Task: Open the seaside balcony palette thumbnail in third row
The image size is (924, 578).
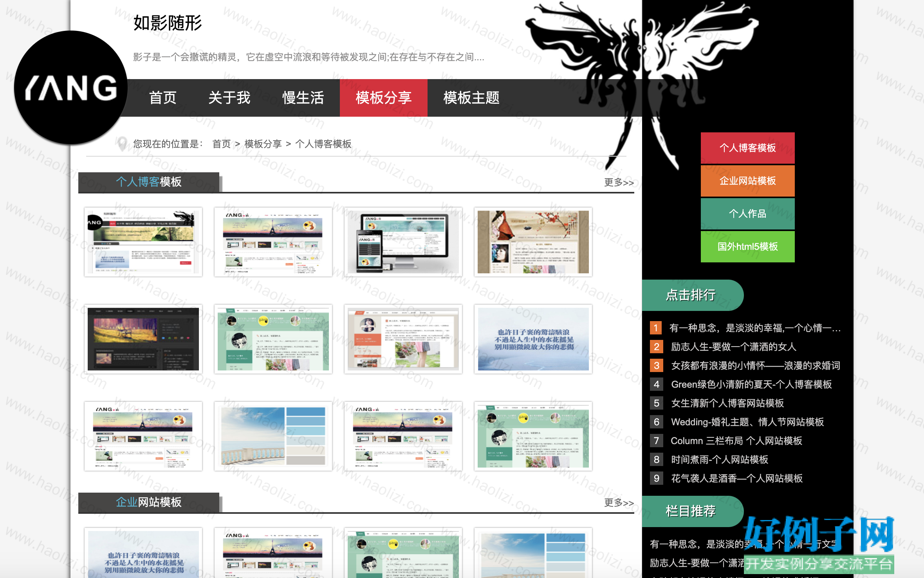Action: tap(273, 436)
